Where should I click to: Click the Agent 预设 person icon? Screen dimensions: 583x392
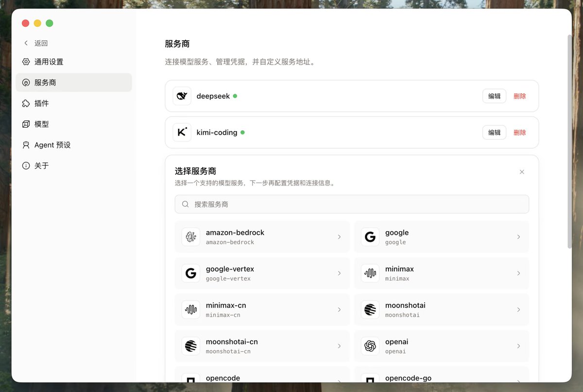26,145
